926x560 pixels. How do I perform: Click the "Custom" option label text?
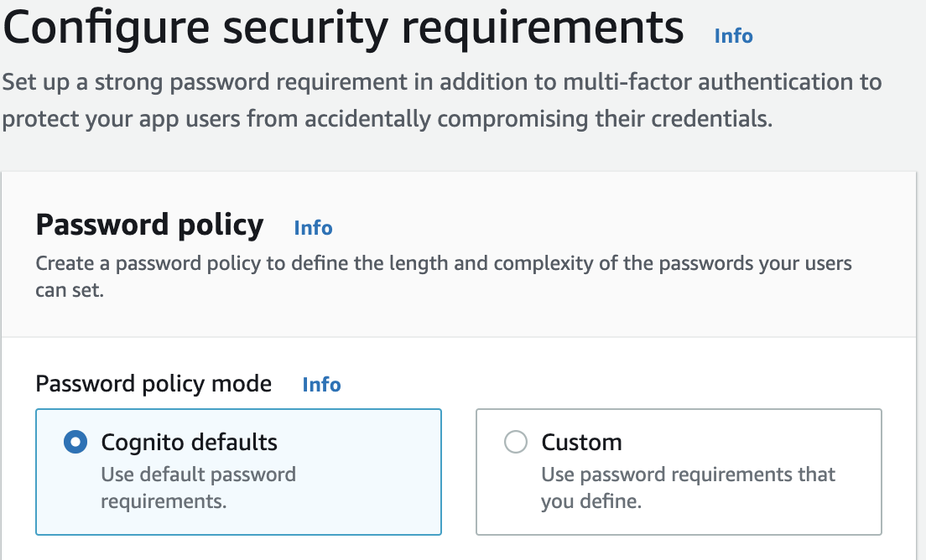click(581, 442)
